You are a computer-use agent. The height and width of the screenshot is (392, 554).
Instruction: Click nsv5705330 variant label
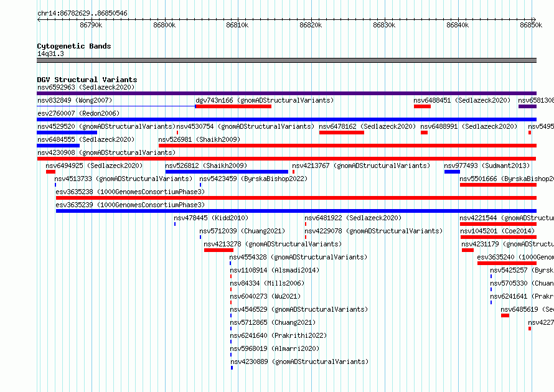(522, 283)
